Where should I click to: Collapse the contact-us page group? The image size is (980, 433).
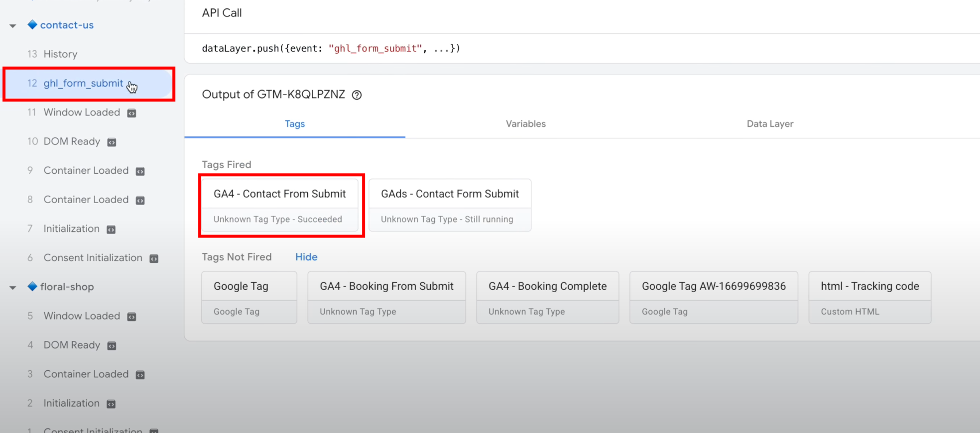(x=13, y=26)
